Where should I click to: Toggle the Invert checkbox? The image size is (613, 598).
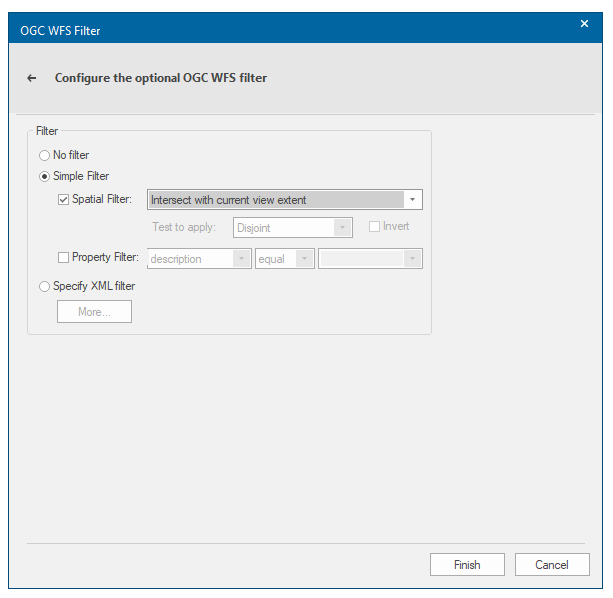pyautogui.click(x=375, y=227)
